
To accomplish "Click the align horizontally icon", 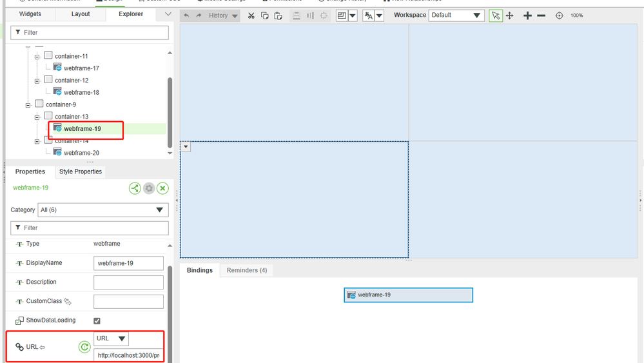I will (x=310, y=15).
